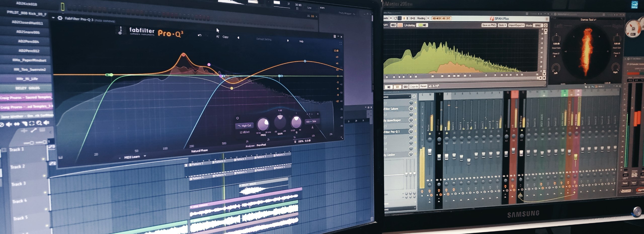Screen dimensions: 644x234
Task: Click the SPAN Plus reset circular arrow icon
Action: [x=395, y=18]
